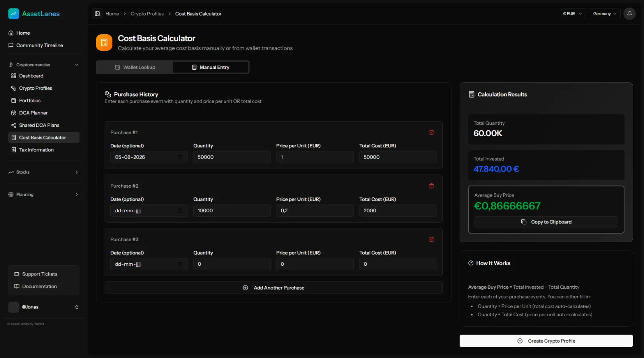644x358 pixels.
Task: Open DCA Planner page
Action: click(43, 113)
